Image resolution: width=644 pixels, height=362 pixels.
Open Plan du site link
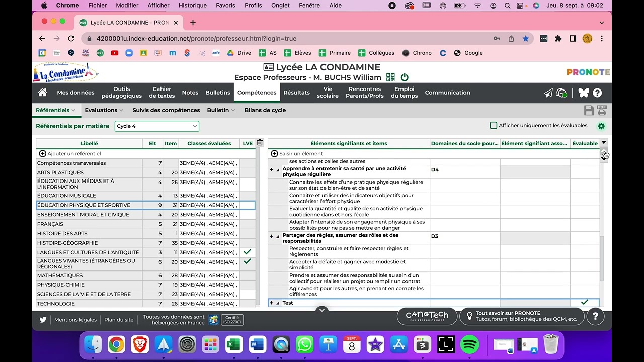[119, 320]
